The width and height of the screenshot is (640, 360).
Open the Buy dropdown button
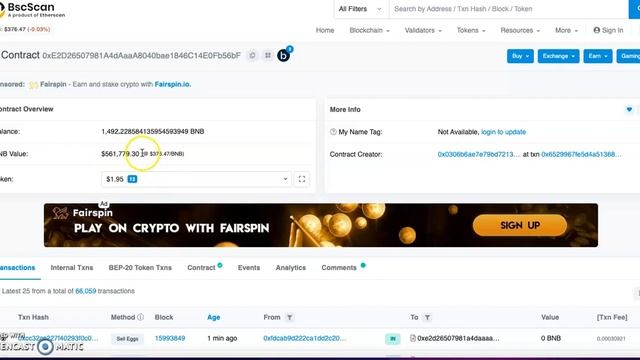click(x=520, y=56)
